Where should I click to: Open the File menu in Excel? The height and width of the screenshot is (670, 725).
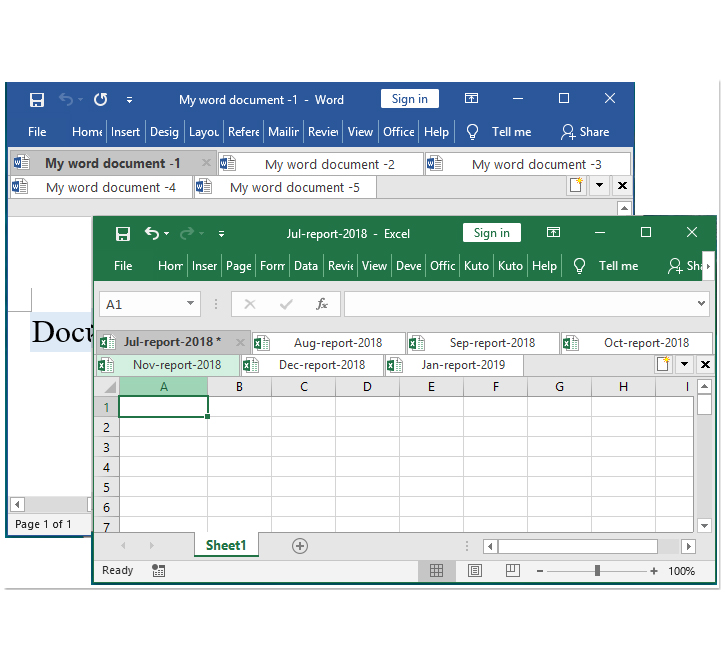[x=123, y=266]
